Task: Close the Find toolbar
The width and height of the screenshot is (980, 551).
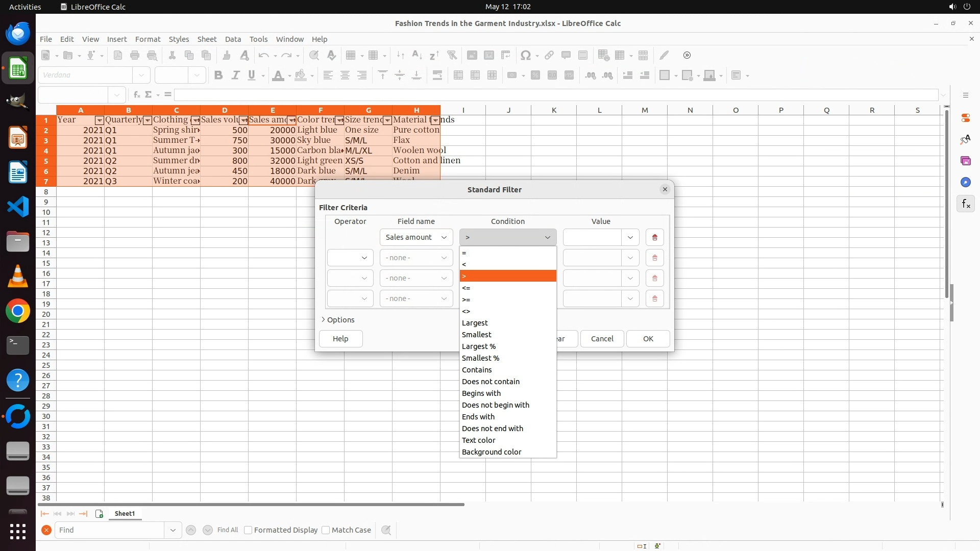Action: [x=46, y=530]
